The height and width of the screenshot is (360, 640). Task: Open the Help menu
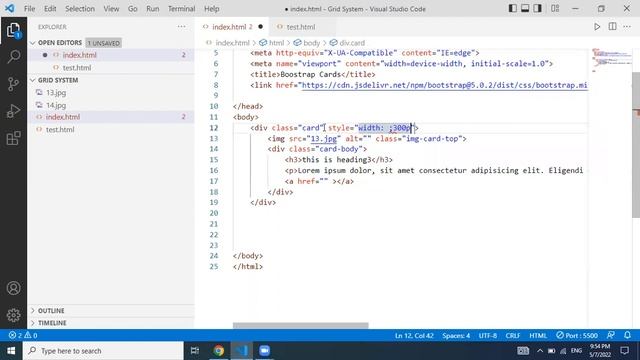pyautogui.click(x=211, y=9)
